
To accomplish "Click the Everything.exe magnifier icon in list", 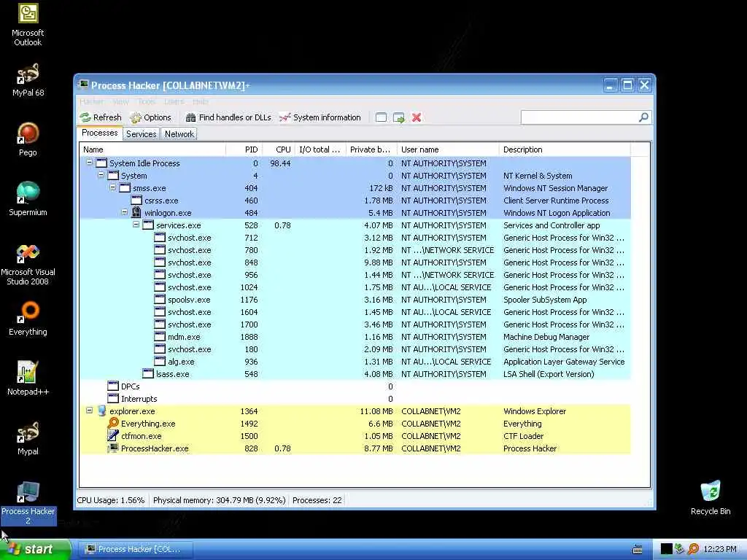I will click(x=113, y=423).
